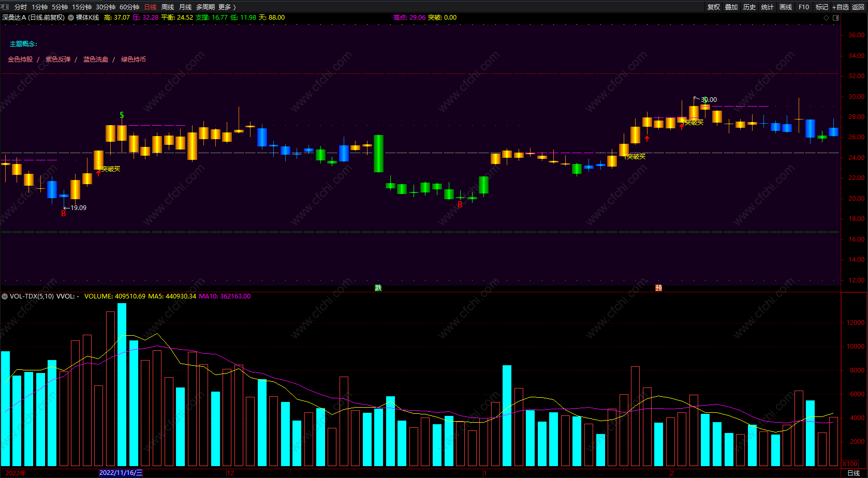
Task: Click the orange 预 marker on time axis
Action: pyautogui.click(x=659, y=288)
